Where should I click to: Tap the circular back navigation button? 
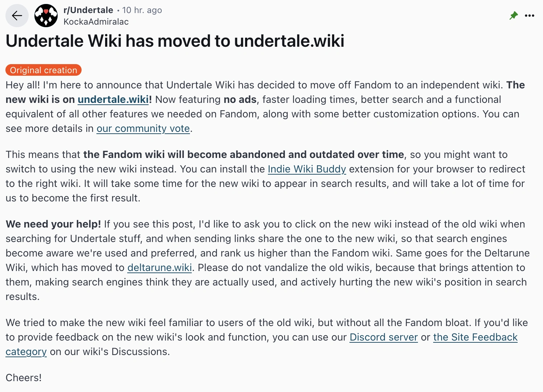(x=17, y=15)
